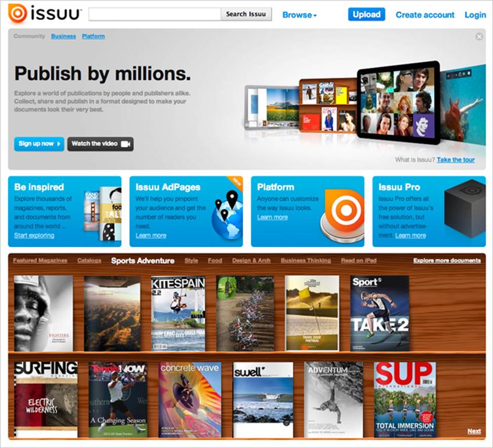Select the Style shelf tab

191,260
